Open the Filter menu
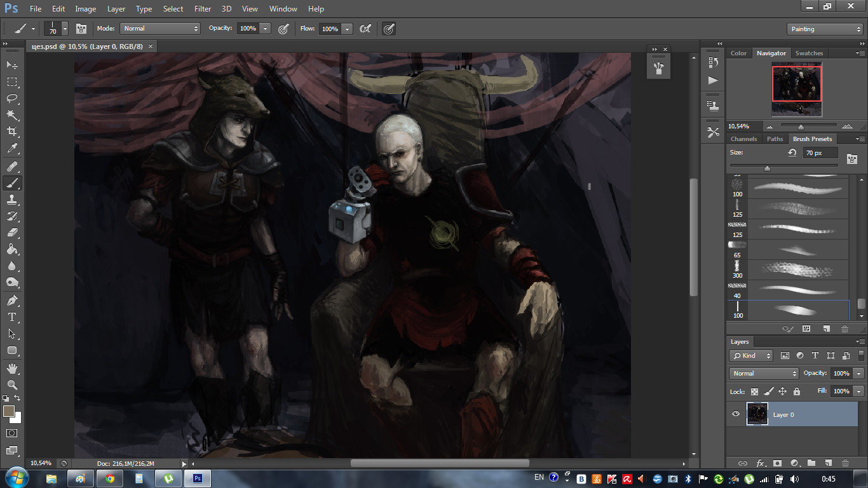Image resolution: width=868 pixels, height=488 pixels. pos(202,9)
